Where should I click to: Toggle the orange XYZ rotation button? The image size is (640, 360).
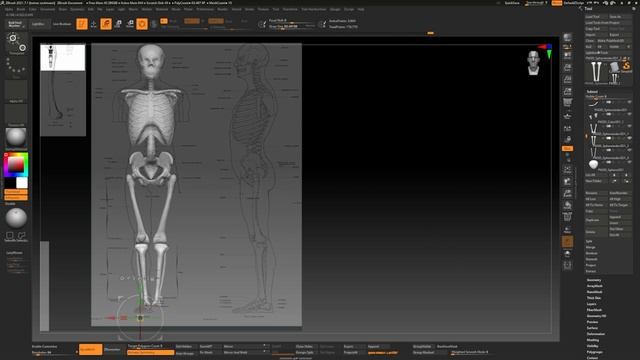point(567,149)
